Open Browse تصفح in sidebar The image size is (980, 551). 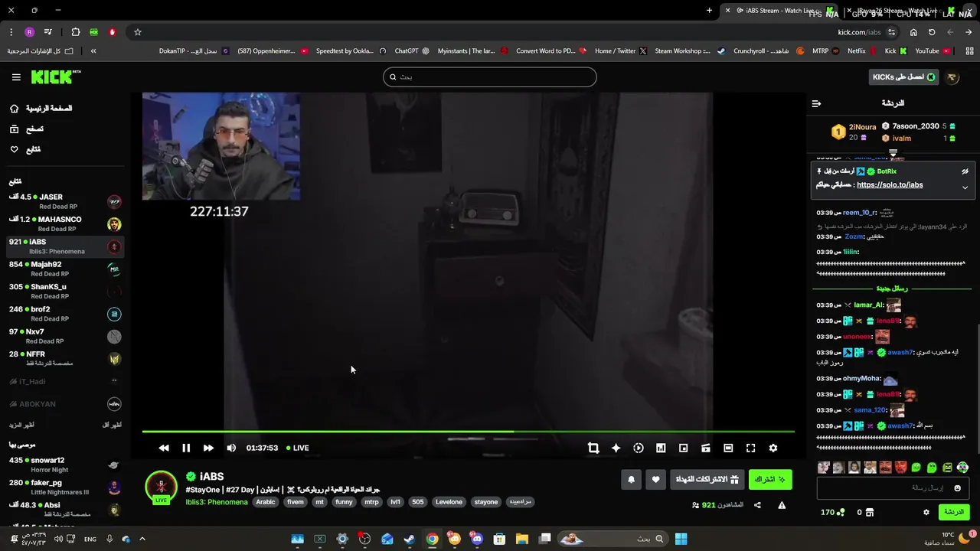pos(26,129)
